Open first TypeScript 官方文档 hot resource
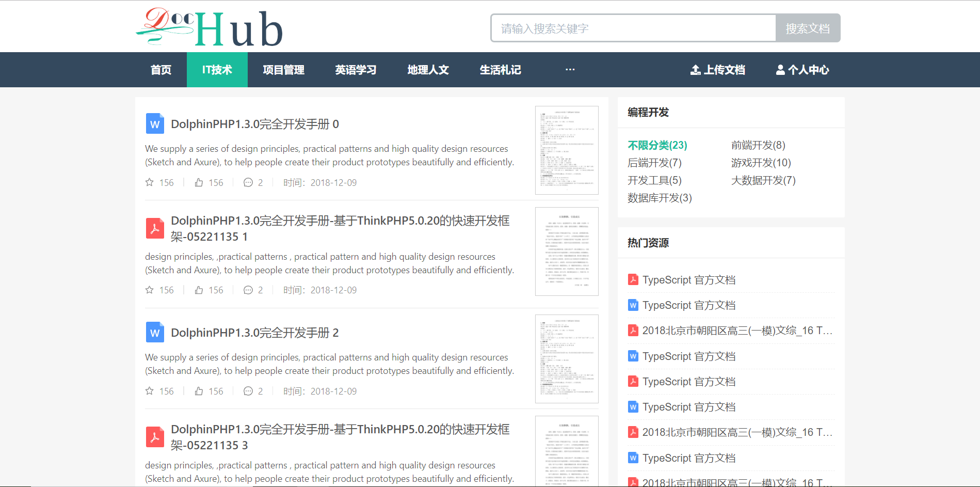Viewport: 980px width, 487px height. [689, 279]
